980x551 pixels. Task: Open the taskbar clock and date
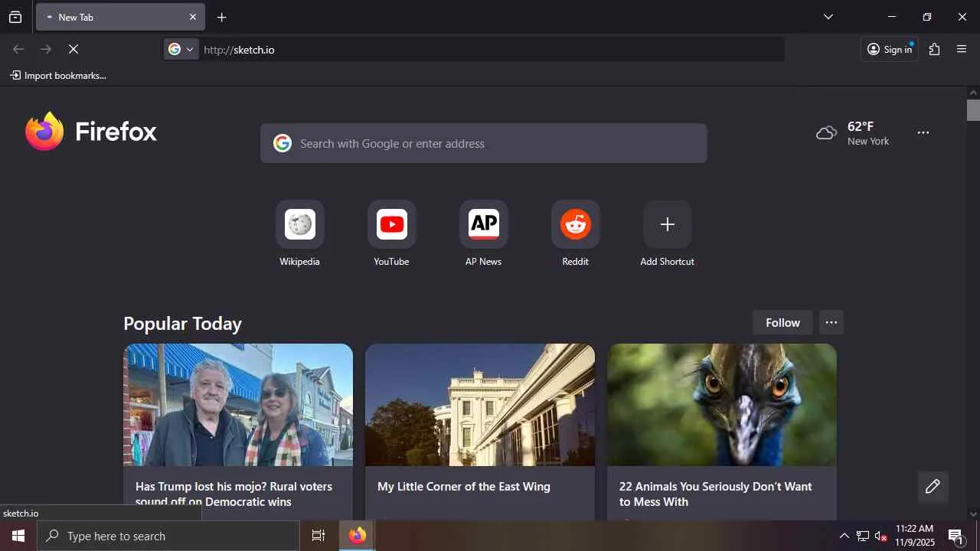[x=915, y=536]
